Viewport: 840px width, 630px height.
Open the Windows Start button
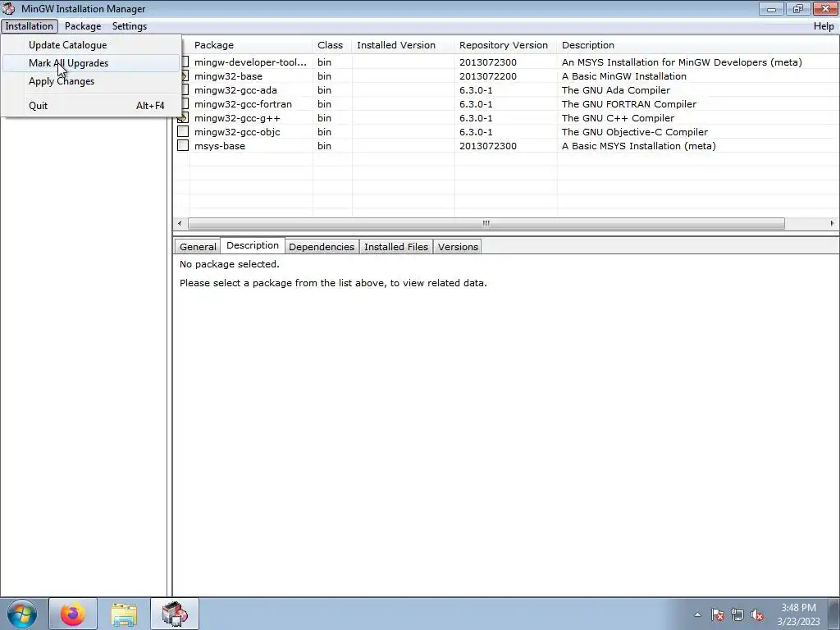[22, 614]
